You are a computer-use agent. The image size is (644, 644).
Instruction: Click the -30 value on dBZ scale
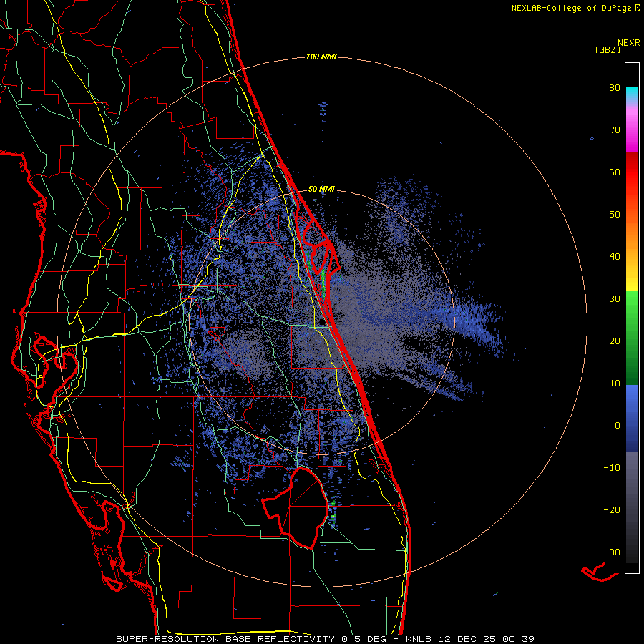(x=612, y=552)
